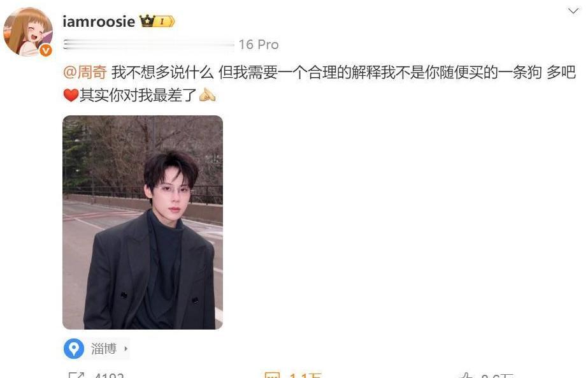Click the post text body
This screenshot has height=378, width=588.
point(320,84)
